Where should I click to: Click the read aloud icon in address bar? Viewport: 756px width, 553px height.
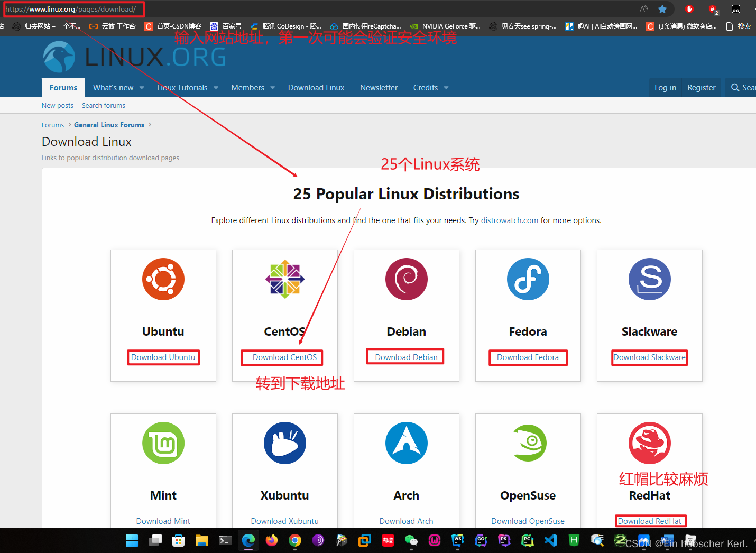click(x=643, y=9)
